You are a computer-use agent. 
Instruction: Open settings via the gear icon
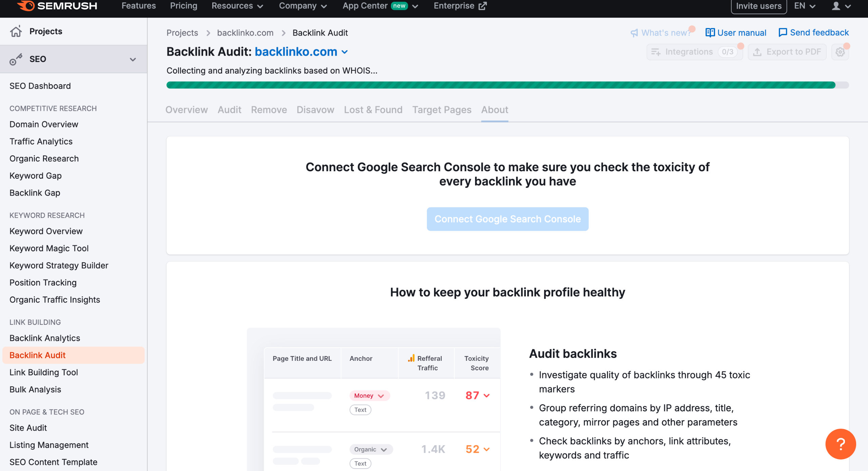pos(840,52)
